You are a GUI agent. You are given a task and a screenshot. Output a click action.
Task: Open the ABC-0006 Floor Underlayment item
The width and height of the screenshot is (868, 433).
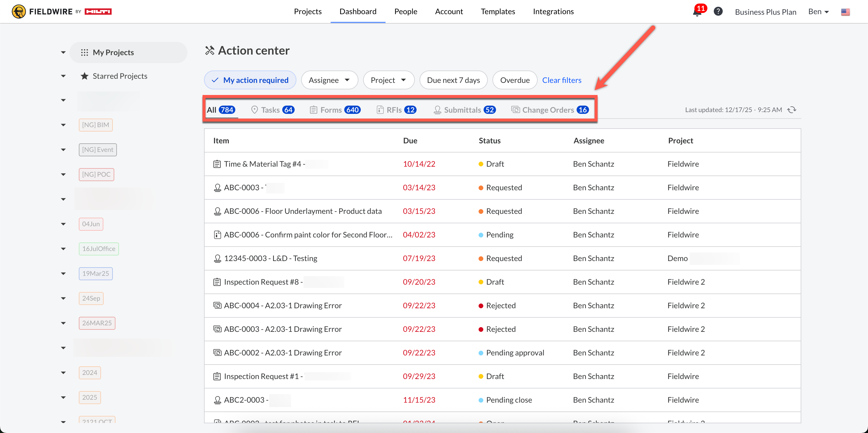pyautogui.click(x=302, y=211)
